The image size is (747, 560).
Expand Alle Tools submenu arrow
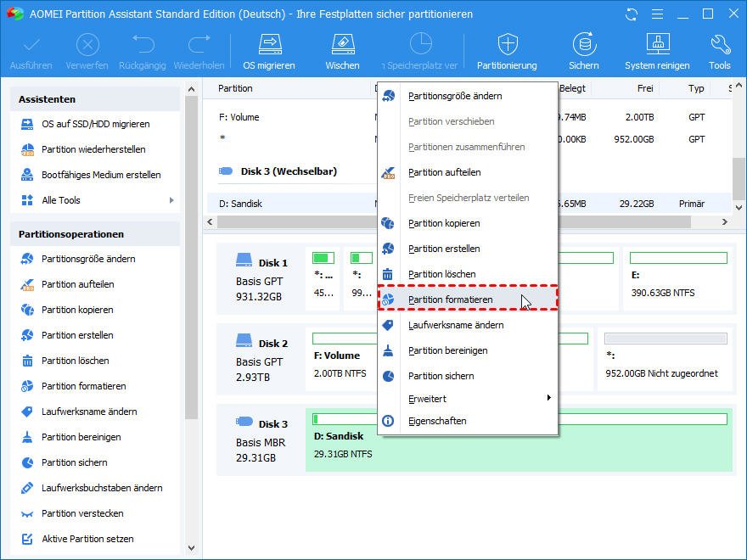[171, 200]
